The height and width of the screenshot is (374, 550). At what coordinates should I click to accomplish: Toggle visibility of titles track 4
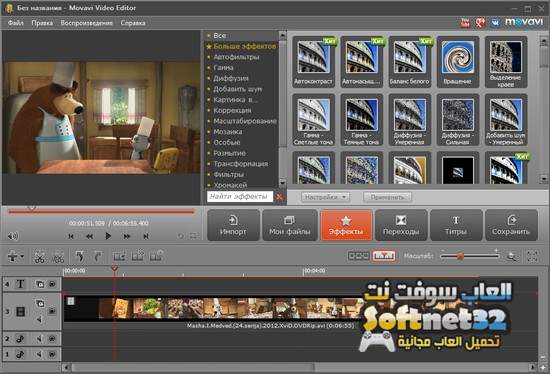[52, 284]
